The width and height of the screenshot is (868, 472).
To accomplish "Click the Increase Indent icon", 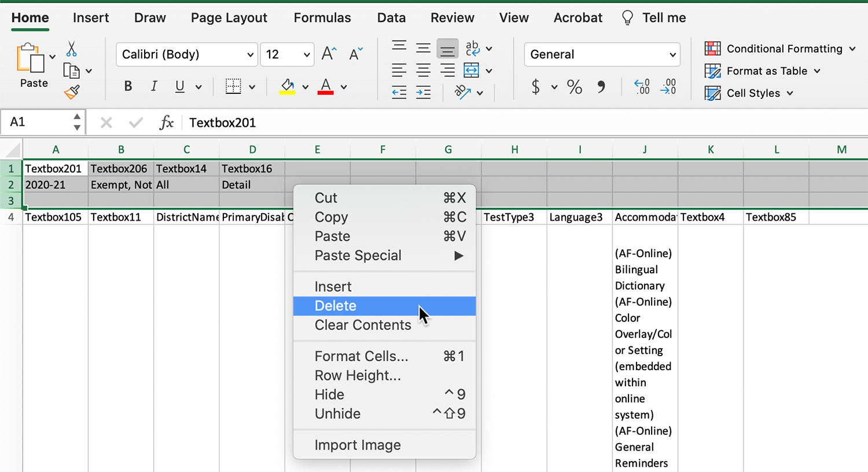I will 423,92.
